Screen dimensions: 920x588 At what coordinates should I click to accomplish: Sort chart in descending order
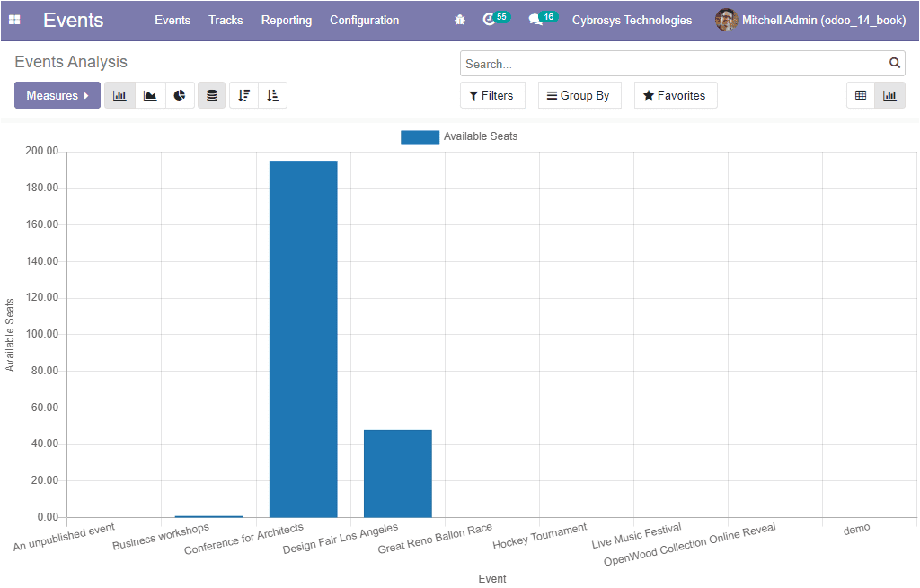(244, 95)
